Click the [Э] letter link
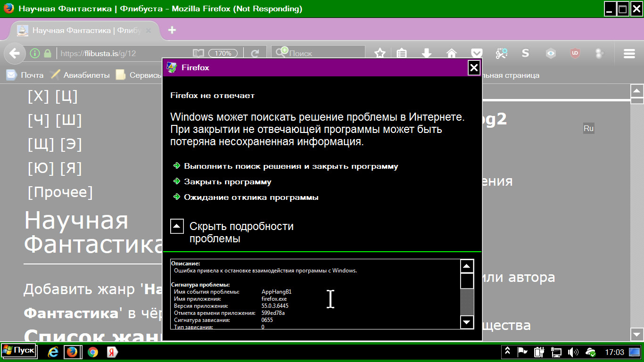This screenshot has width=644, height=362. tap(71, 144)
